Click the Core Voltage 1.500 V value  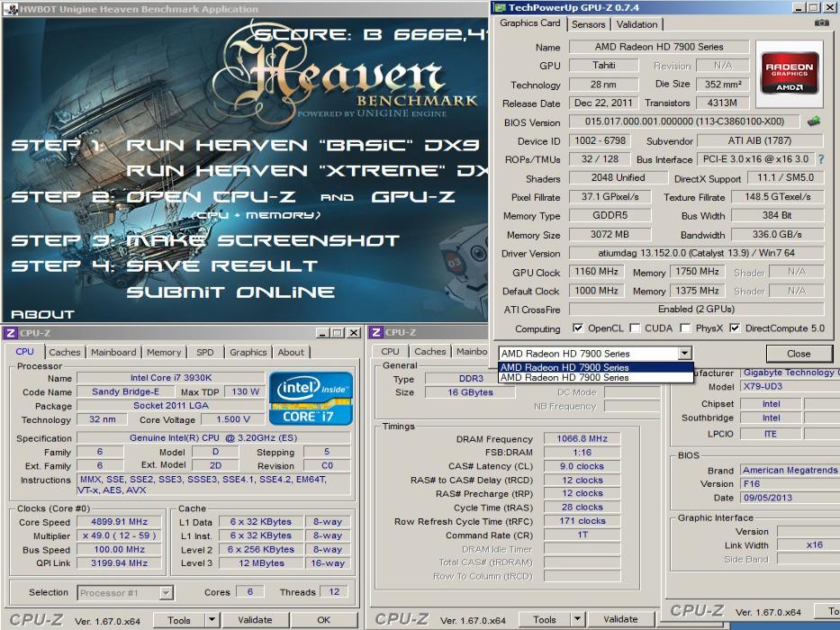click(233, 418)
